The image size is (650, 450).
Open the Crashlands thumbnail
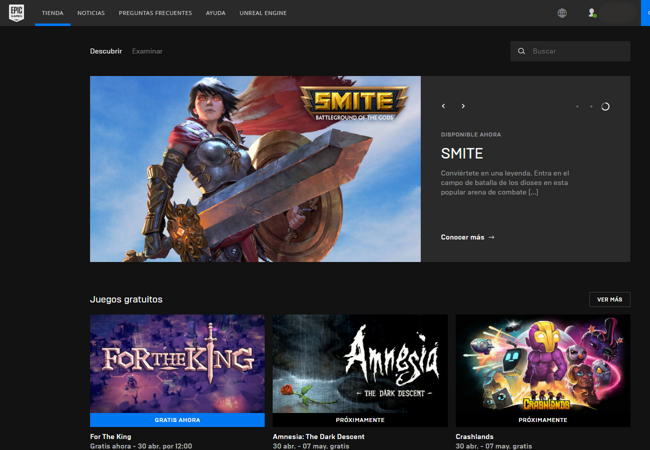pos(543,363)
